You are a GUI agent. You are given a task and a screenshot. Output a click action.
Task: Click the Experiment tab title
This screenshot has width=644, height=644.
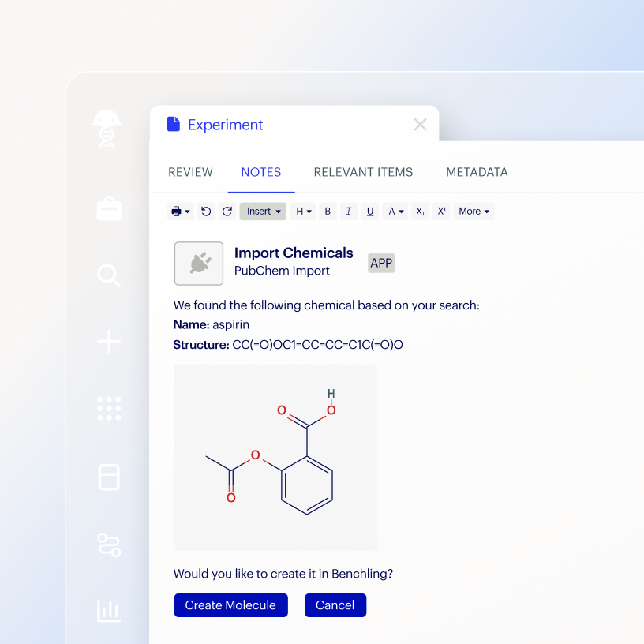coord(226,125)
